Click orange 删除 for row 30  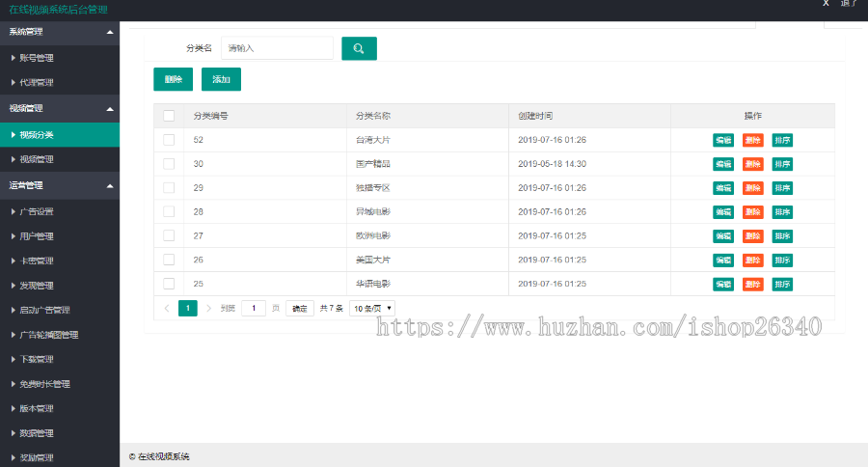(752, 164)
